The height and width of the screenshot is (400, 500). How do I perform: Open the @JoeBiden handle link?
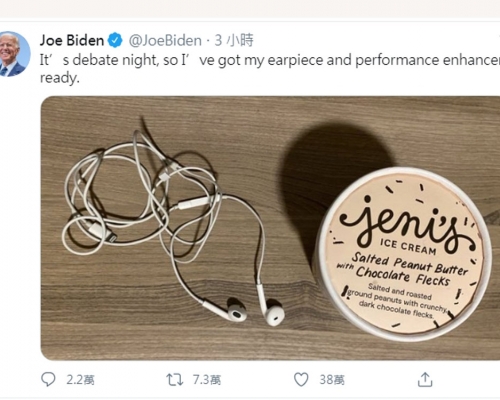tap(165, 41)
